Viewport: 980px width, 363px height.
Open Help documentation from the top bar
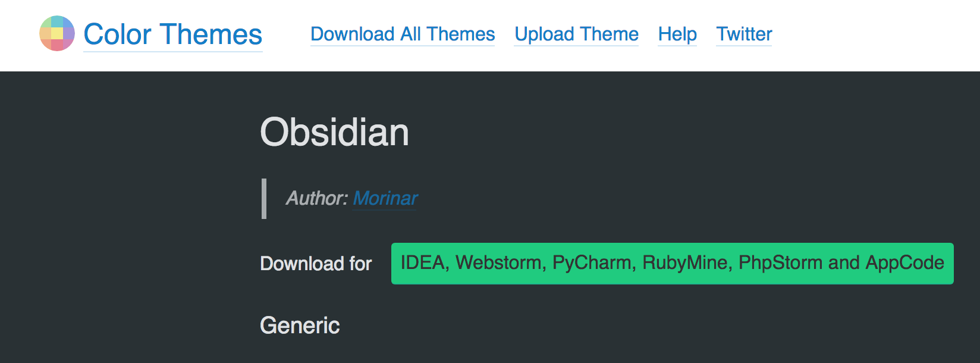pos(677,35)
